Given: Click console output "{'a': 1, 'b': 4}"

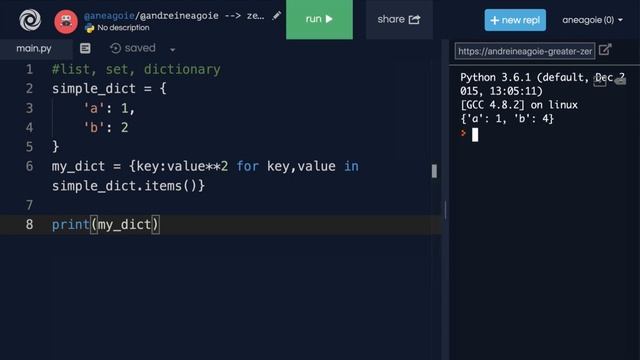Looking at the screenshot, I should 507,119.
